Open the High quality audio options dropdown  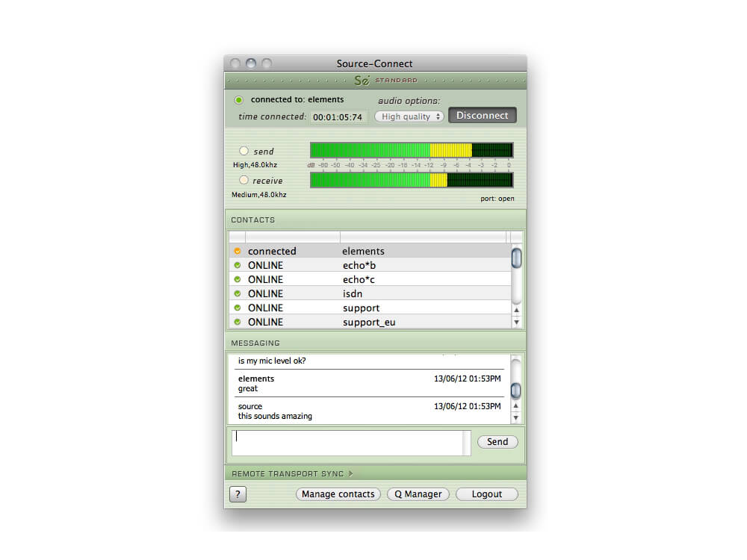coord(409,116)
